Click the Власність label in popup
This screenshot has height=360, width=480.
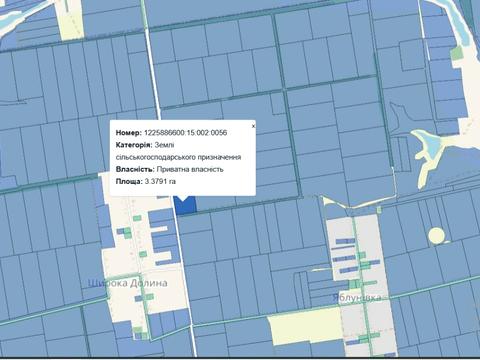pyautogui.click(x=135, y=169)
